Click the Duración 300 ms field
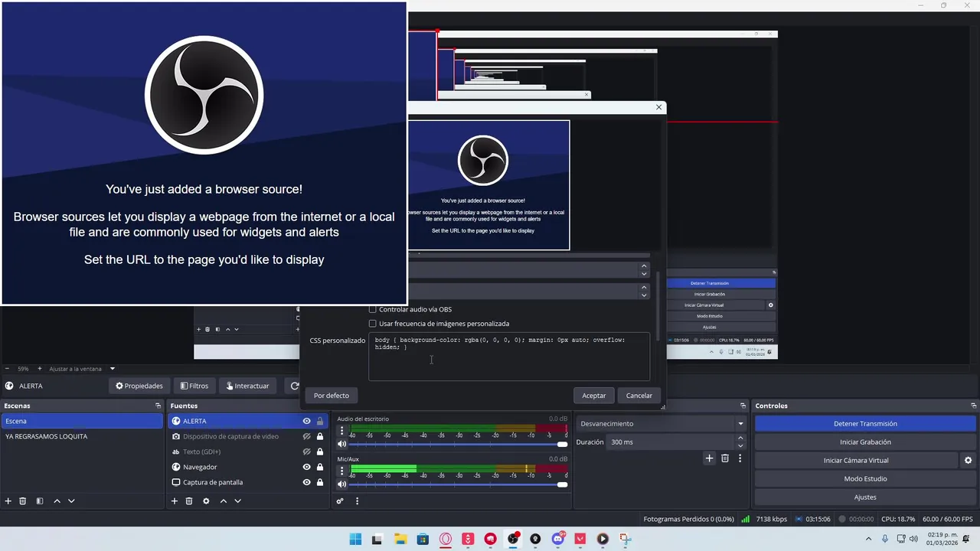The image size is (980, 551). [671, 442]
